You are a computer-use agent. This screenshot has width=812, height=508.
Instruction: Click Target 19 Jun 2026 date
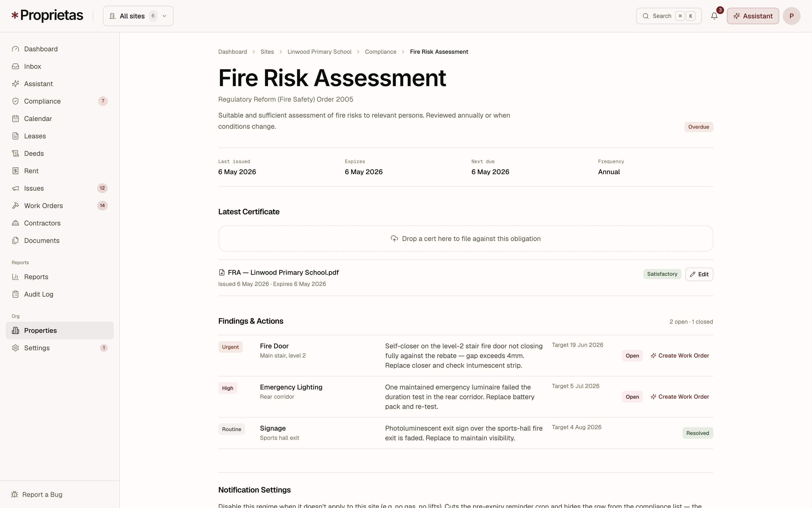click(x=577, y=345)
